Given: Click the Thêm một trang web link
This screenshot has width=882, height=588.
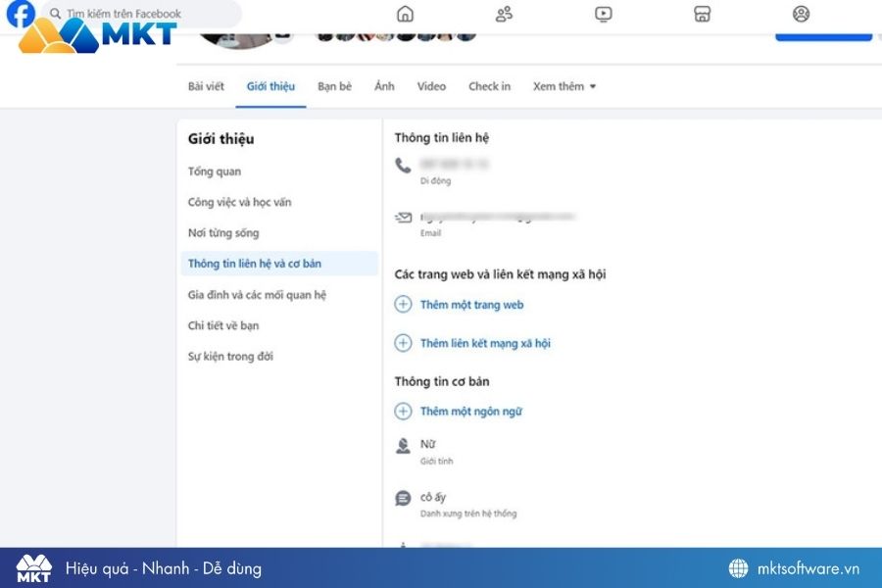Looking at the screenshot, I should coord(472,305).
